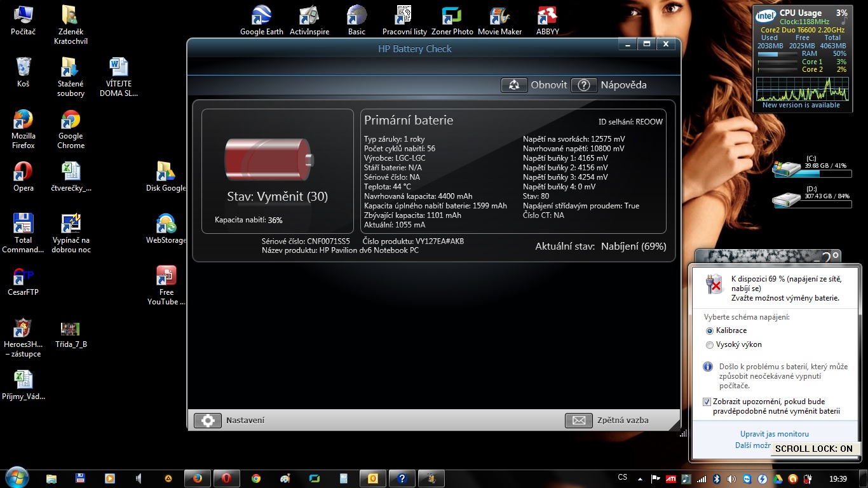Open the Nápověda help button
The image size is (868, 488).
click(x=584, y=85)
